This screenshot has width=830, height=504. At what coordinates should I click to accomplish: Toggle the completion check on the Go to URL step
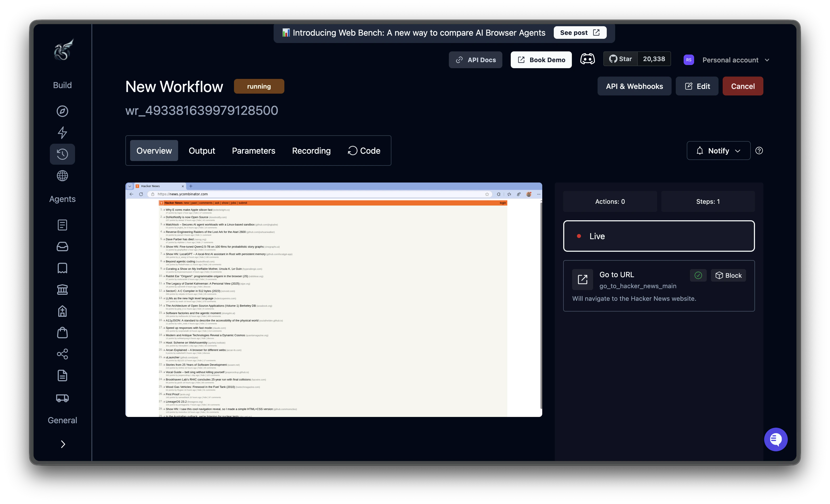tap(698, 275)
